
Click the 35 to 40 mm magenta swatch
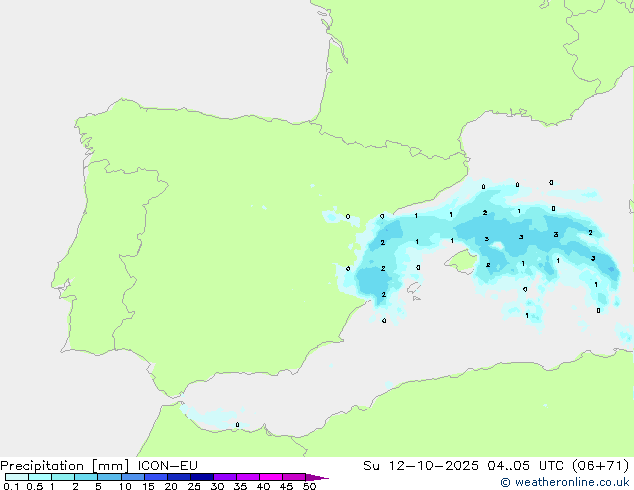248,477
